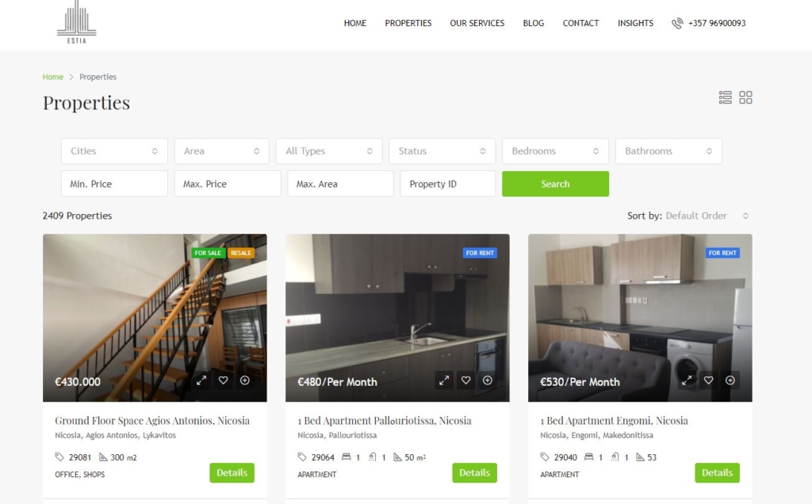The width and height of the screenshot is (812, 504).
Task: Click the area icon next to 53
Action: pos(640,457)
